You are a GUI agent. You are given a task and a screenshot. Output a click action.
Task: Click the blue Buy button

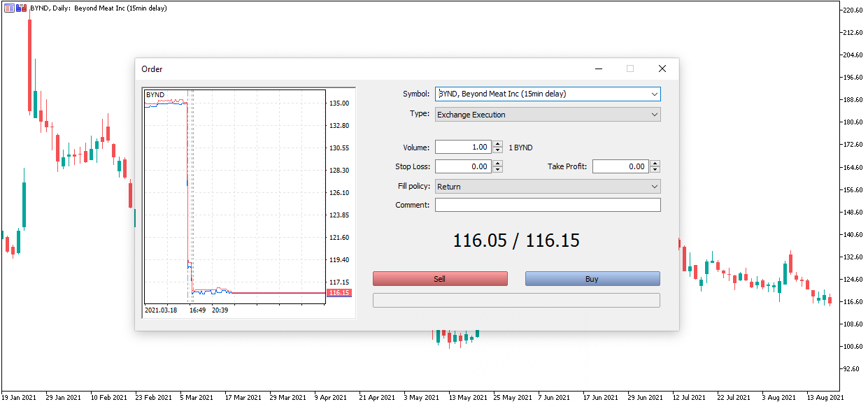(x=592, y=279)
